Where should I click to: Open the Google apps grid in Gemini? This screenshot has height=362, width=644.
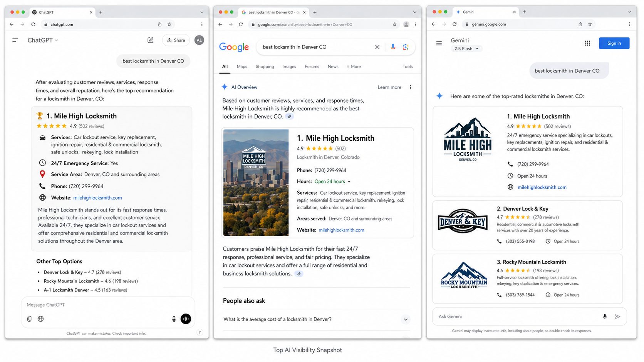(x=587, y=43)
